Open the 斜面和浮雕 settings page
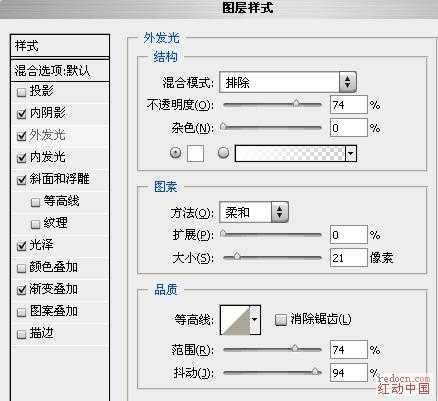This screenshot has width=438, height=401. (59, 179)
